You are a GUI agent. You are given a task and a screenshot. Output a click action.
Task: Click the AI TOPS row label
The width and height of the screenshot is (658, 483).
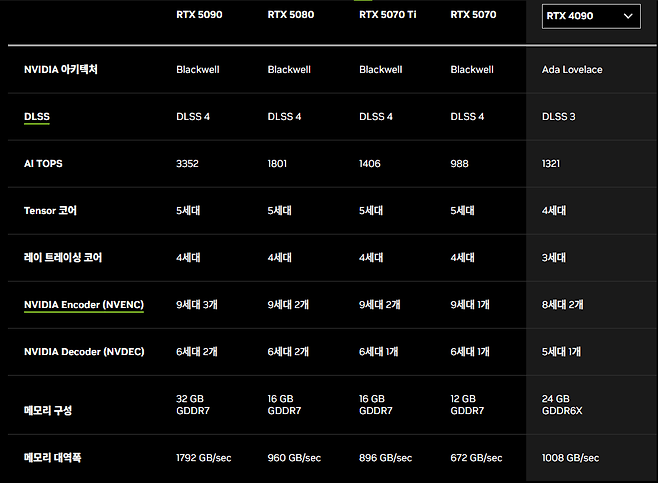pyautogui.click(x=43, y=163)
